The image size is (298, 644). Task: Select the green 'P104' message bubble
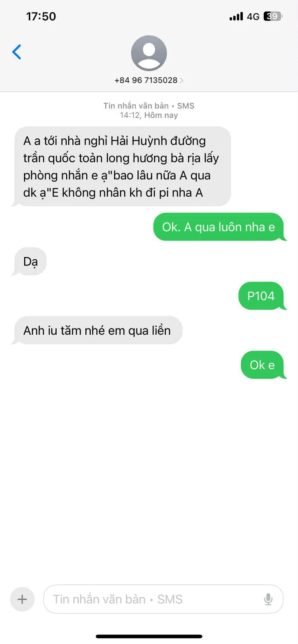coord(262,296)
